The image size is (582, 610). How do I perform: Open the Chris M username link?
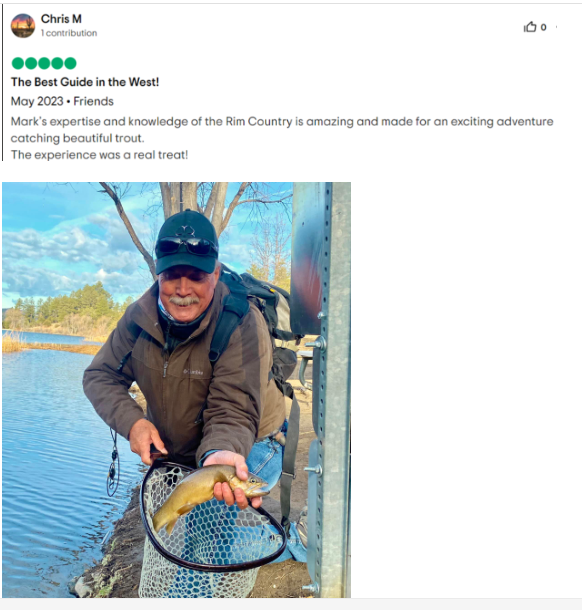(61, 19)
